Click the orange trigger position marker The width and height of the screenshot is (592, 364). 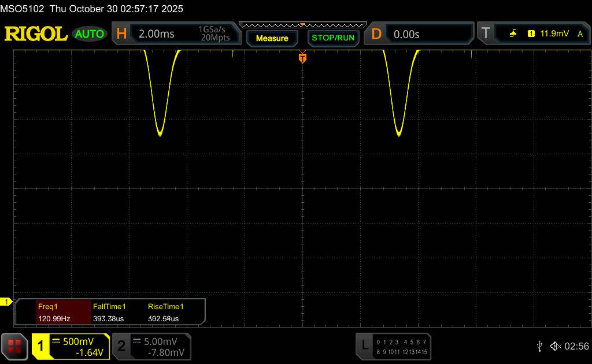tap(302, 58)
